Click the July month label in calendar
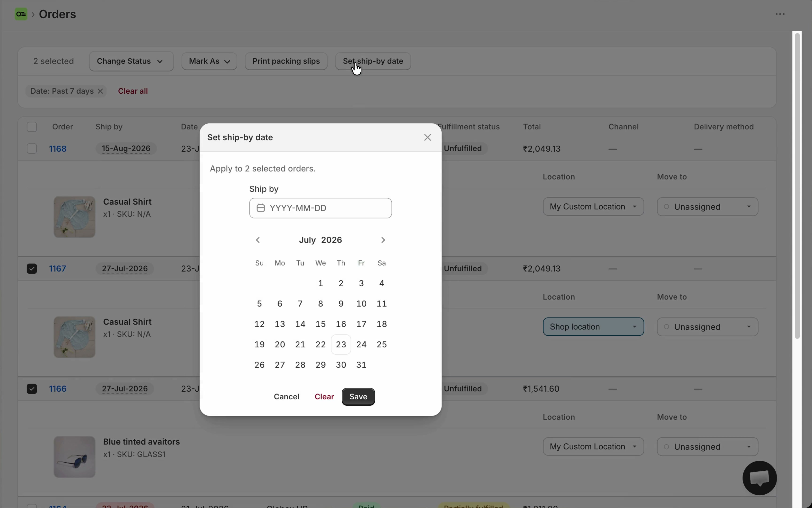The width and height of the screenshot is (812, 508). (x=307, y=240)
